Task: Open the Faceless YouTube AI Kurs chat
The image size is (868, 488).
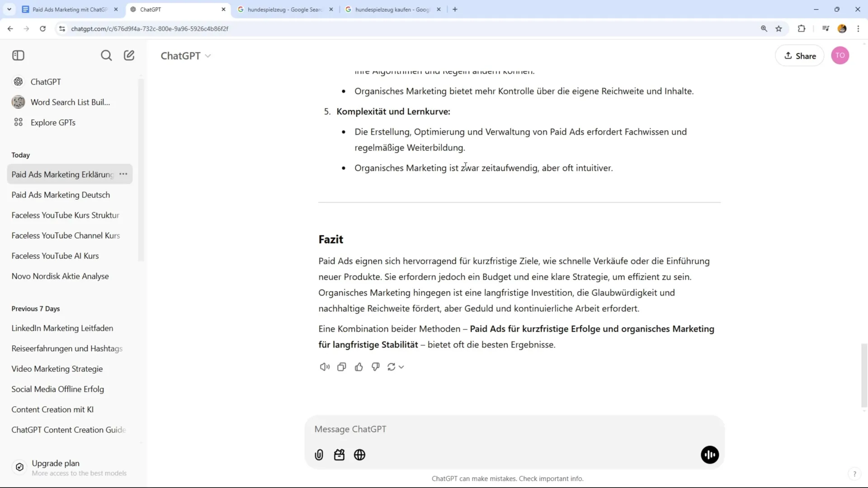Action: (x=70, y=256)
